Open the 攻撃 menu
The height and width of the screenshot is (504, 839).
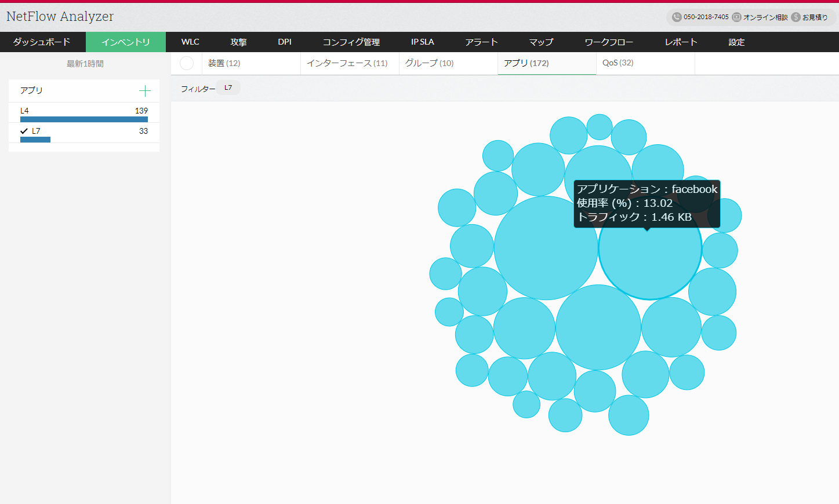point(238,42)
